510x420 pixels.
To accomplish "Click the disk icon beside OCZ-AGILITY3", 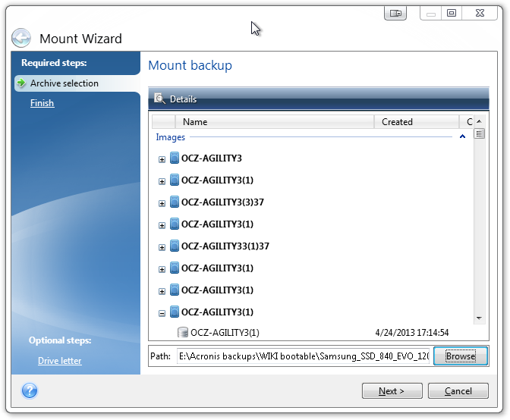I will (x=175, y=158).
